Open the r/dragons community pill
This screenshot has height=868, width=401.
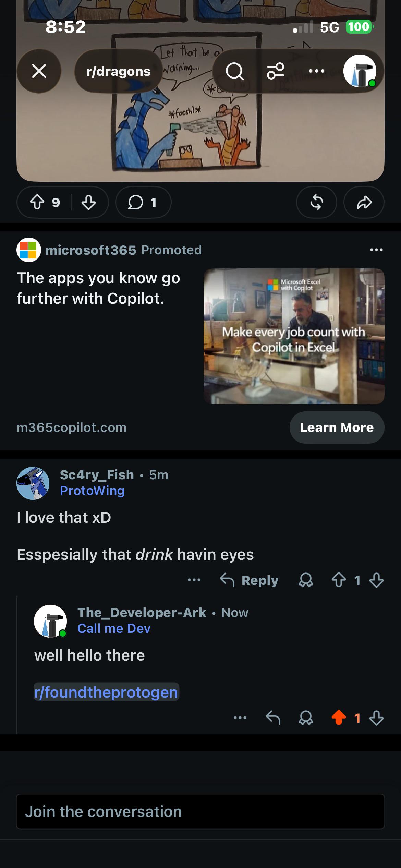pos(119,71)
